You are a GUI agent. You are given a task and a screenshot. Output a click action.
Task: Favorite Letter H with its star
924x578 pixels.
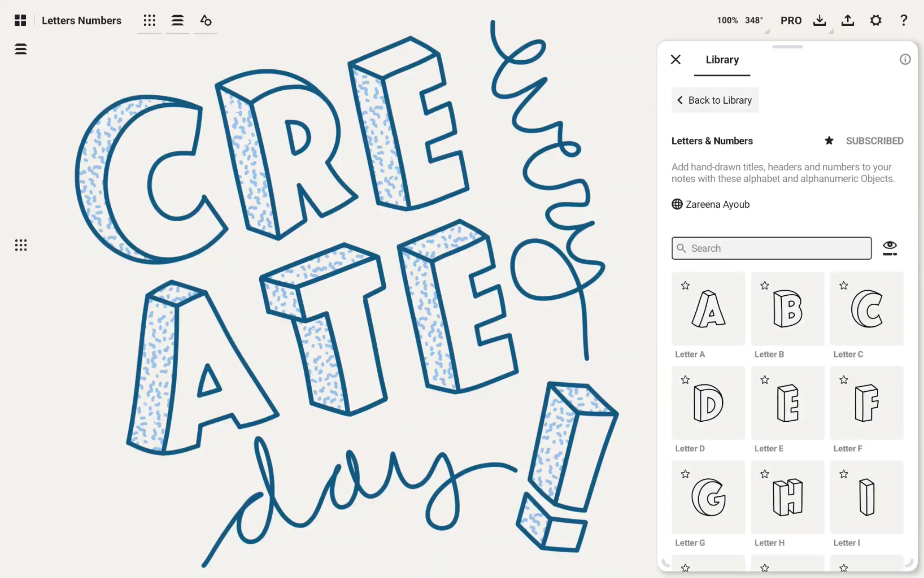(765, 474)
